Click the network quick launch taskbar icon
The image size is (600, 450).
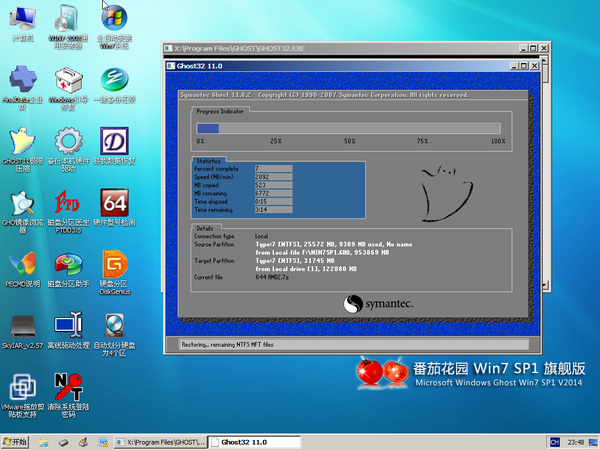coord(103,442)
